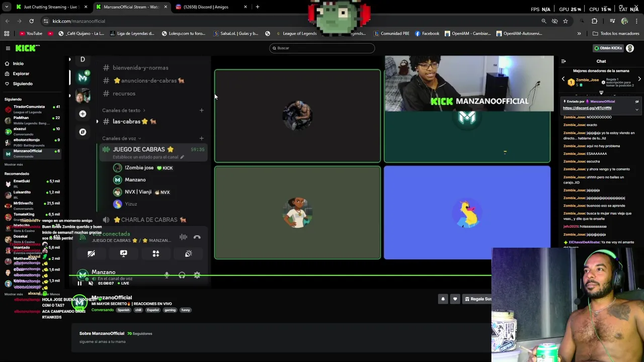The width and height of the screenshot is (644, 362).
Task: Bookmark this page with the star icon
Action: coord(566,21)
